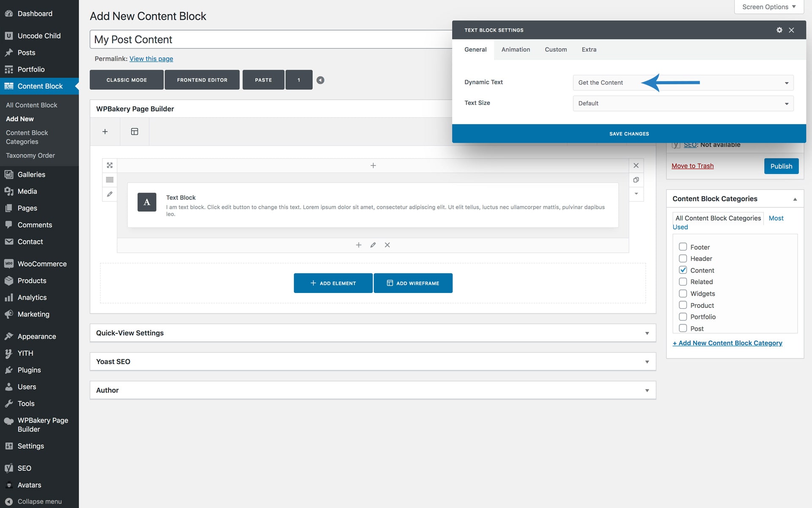
Task: Enable the Portfolio category checkbox
Action: click(x=683, y=317)
